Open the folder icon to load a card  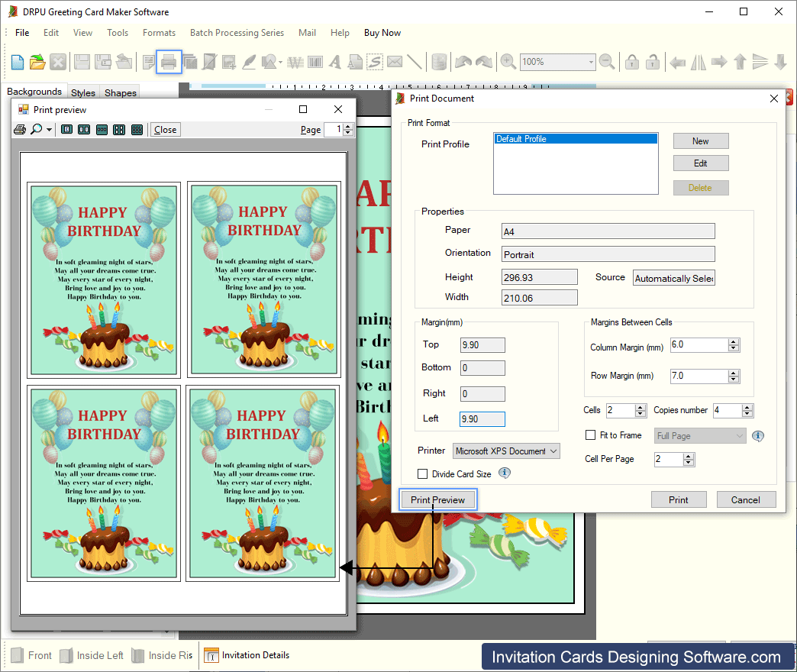tap(37, 62)
